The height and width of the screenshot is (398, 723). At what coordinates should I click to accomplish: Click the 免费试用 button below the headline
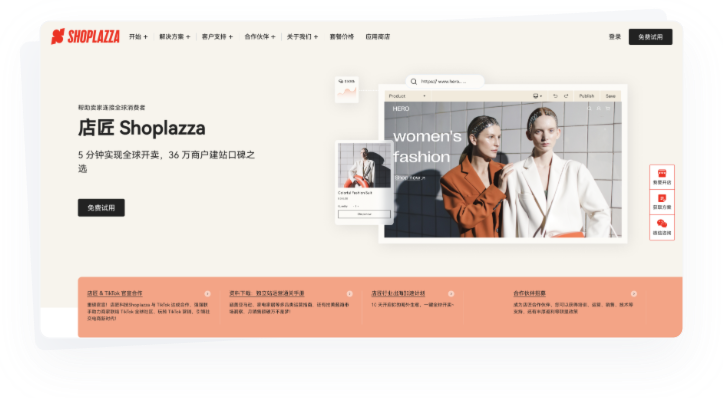click(101, 208)
